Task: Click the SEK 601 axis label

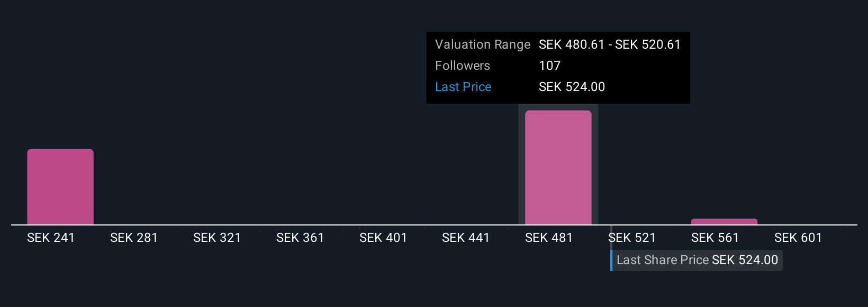Action: tap(798, 238)
